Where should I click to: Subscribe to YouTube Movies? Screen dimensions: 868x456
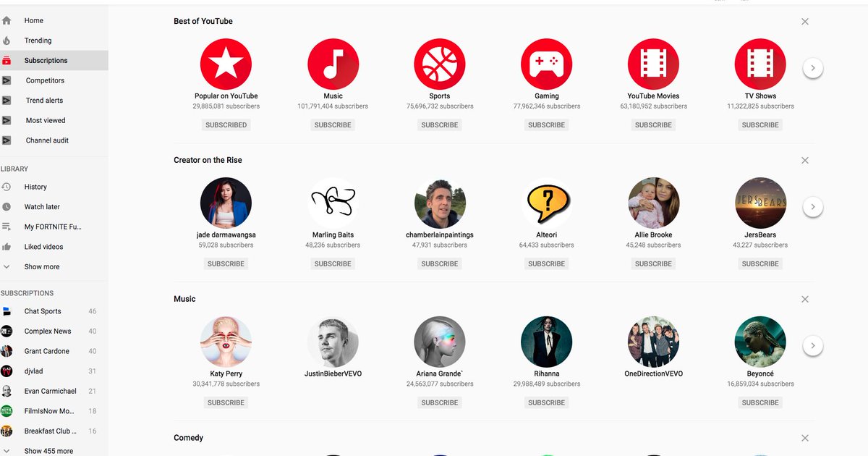point(653,125)
